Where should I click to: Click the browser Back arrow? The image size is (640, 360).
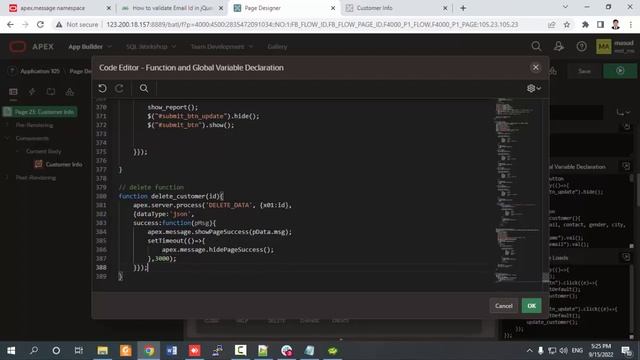pyautogui.click(x=10, y=24)
